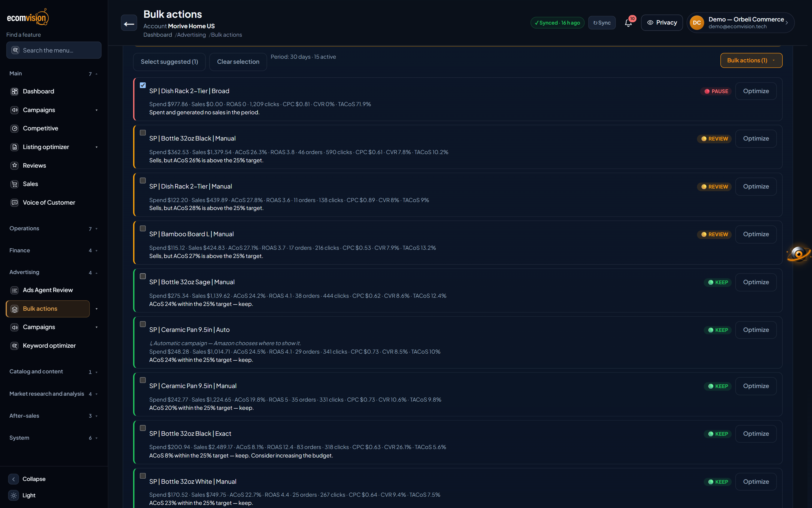Toggle the Privacy eye button
The image size is (812, 508).
662,23
